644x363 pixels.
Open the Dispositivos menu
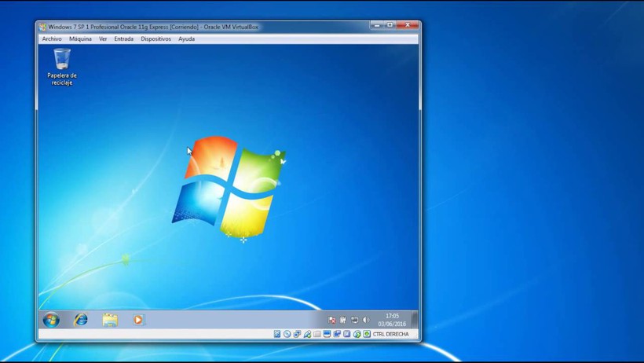coord(156,38)
